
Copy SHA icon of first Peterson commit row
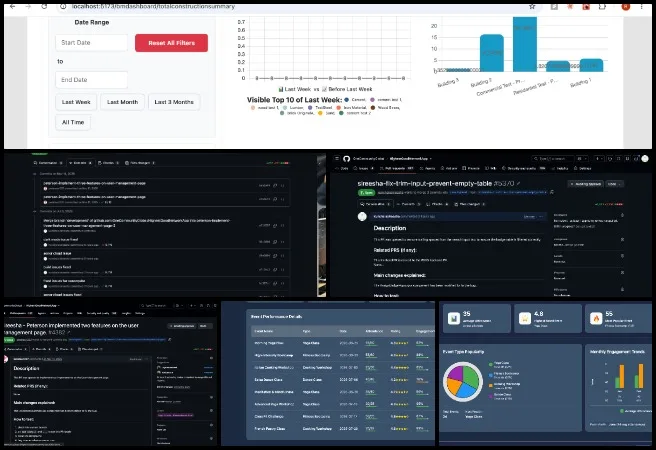275,185
